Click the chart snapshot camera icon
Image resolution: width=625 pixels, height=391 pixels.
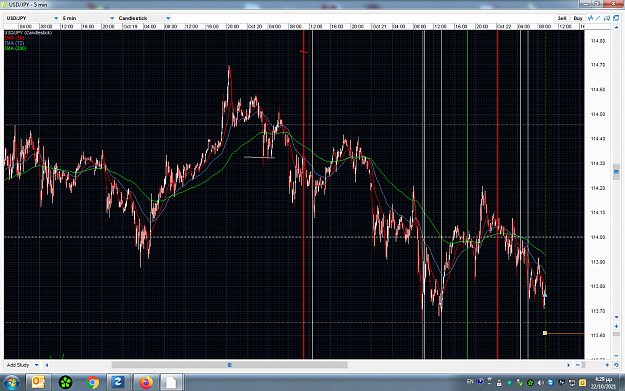coord(607,18)
